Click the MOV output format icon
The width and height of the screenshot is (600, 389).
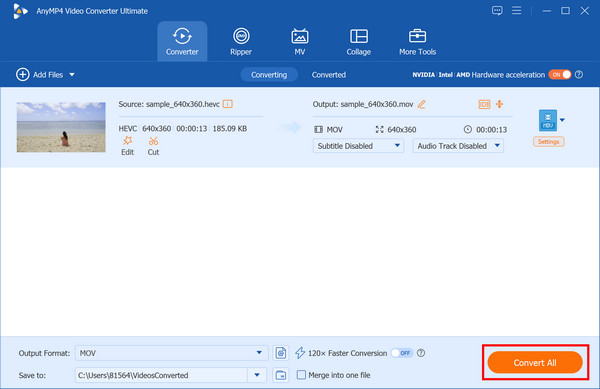pos(548,120)
